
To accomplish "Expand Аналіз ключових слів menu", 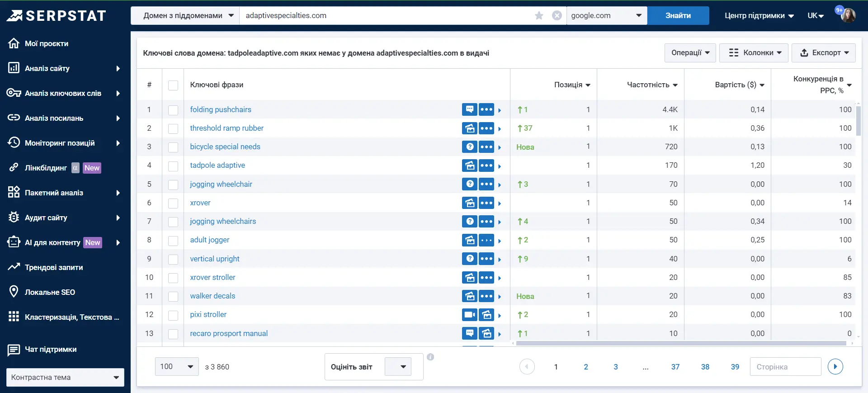I will (x=65, y=93).
